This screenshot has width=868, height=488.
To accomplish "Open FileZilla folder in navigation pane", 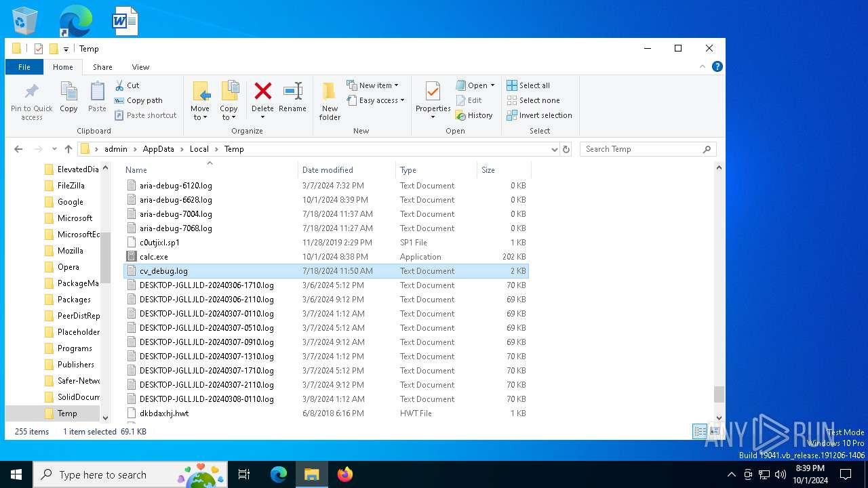I will (x=71, y=186).
